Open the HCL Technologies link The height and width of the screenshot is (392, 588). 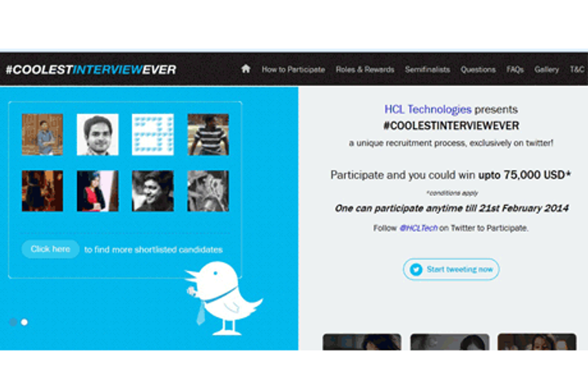click(x=428, y=109)
